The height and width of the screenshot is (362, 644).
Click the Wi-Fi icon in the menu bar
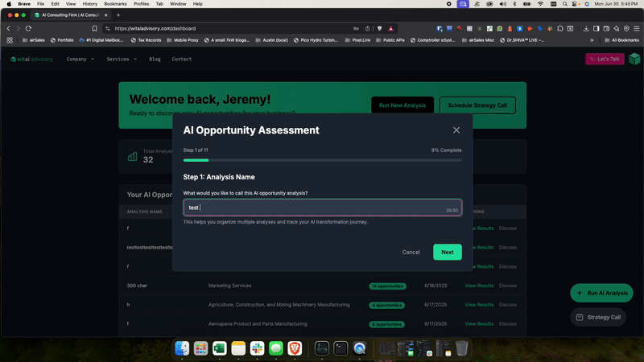tap(540, 4)
